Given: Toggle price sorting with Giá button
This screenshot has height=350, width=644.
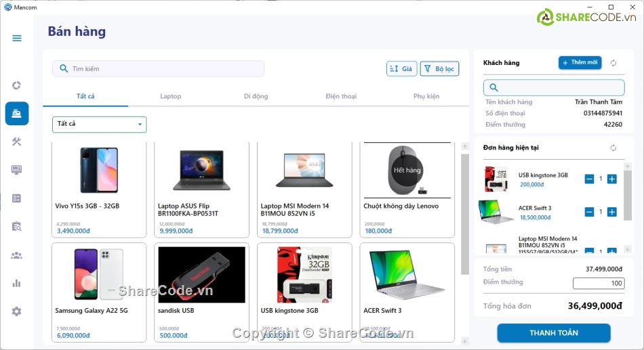Looking at the screenshot, I should point(401,68).
